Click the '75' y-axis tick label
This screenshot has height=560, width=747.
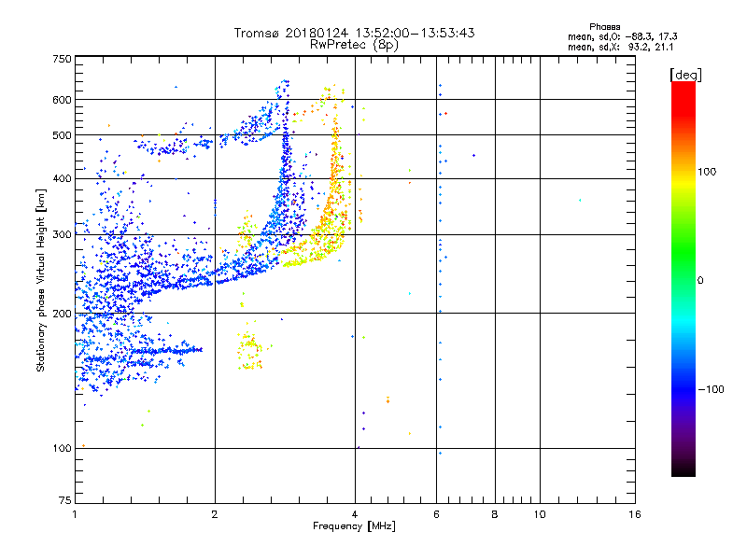click(x=65, y=500)
